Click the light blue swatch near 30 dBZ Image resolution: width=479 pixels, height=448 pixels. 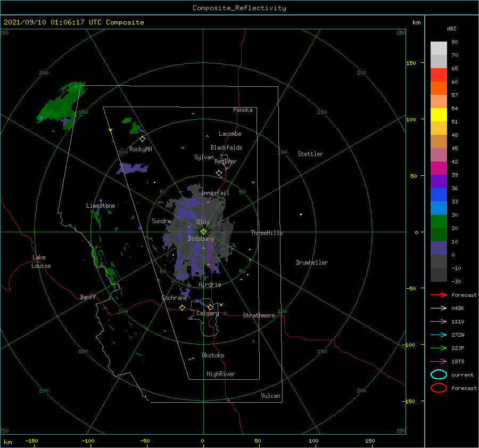tap(439, 208)
